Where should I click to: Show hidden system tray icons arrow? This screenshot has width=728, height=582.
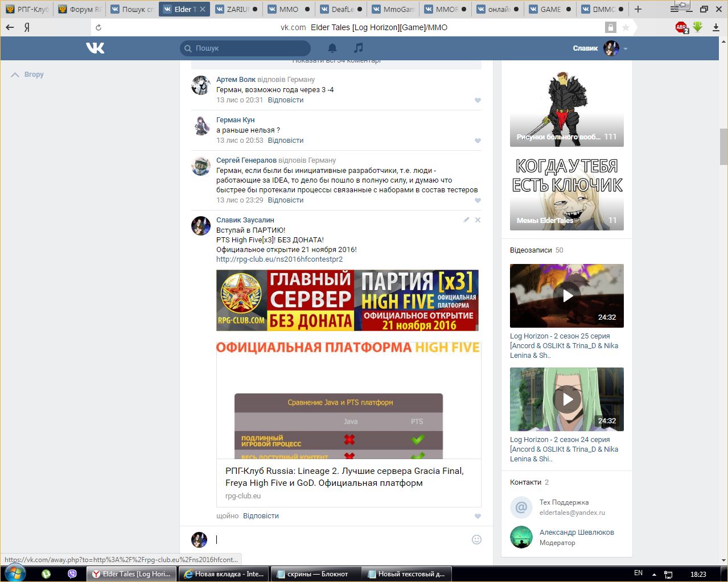pyautogui.click(x=654, y=574)
